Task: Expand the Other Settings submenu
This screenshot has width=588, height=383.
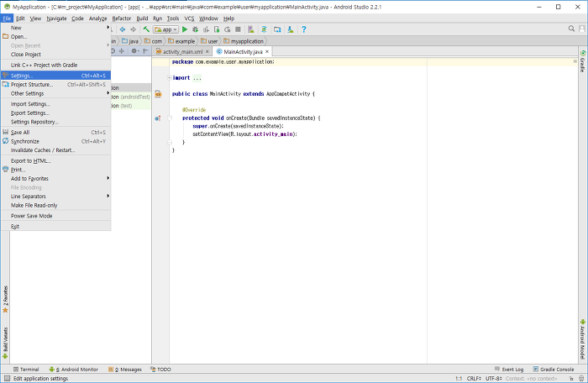Action: click(x=55, y=93)
